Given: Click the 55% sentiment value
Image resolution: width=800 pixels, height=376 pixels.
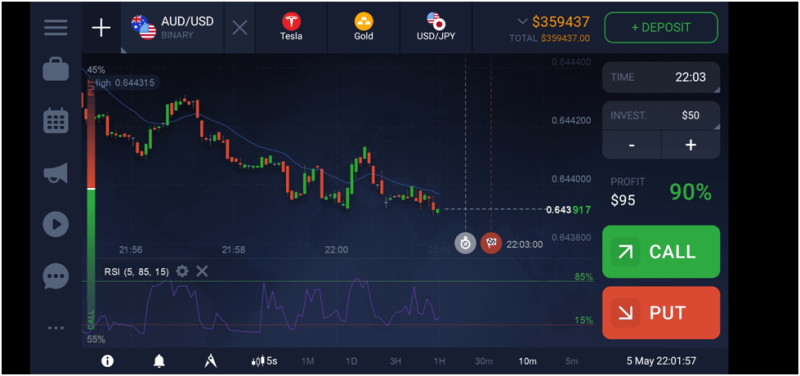Looking at the screenshot, I should tap(95, 339).
